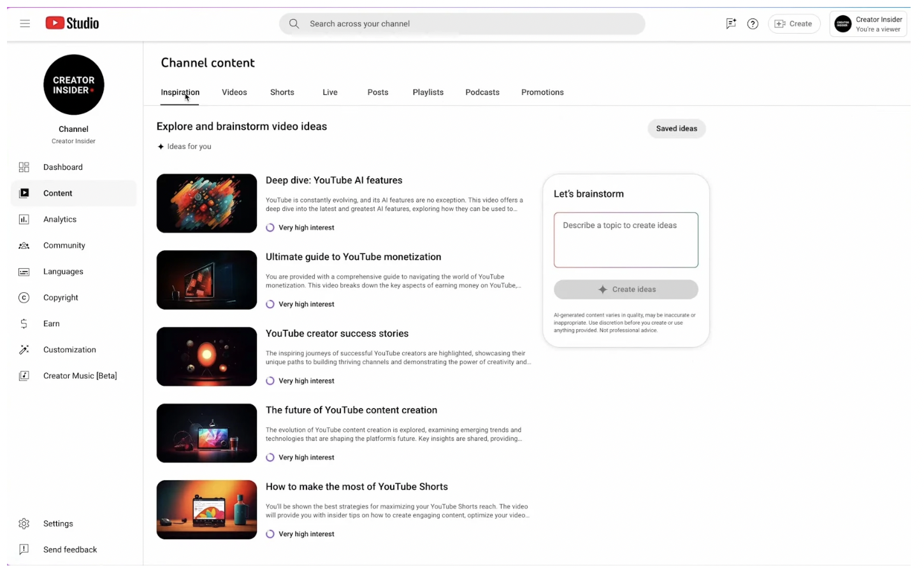Viewport: 924px width, 568px height.
Task: Go to Community in the sidebar
Action: 74,245
